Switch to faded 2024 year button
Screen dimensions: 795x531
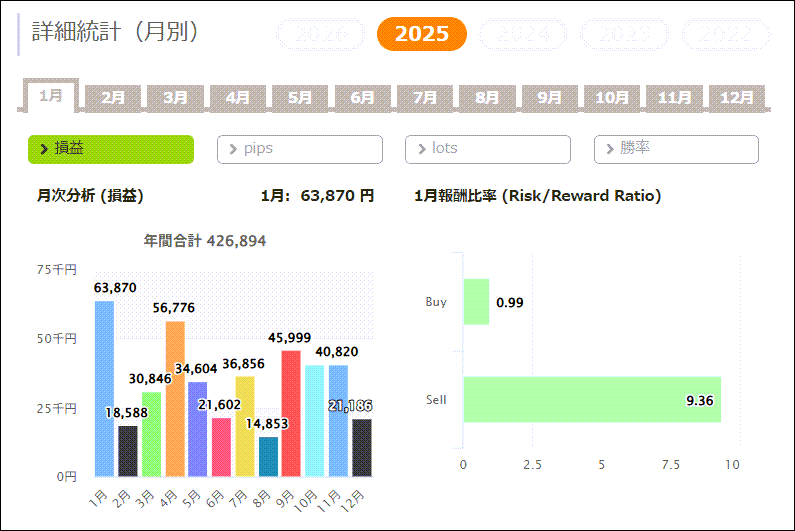click(x=523, y=34)
